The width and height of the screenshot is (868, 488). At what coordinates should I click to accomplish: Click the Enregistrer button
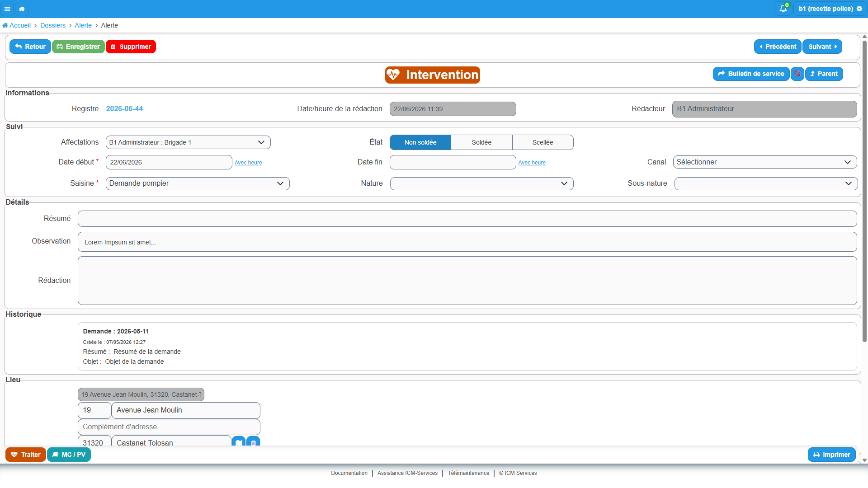pyautogui.click(x=78, y=47)
